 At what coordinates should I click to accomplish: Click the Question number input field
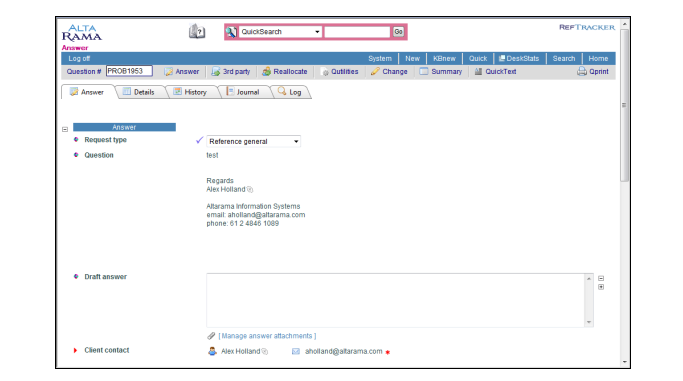[x=129, y=71]
